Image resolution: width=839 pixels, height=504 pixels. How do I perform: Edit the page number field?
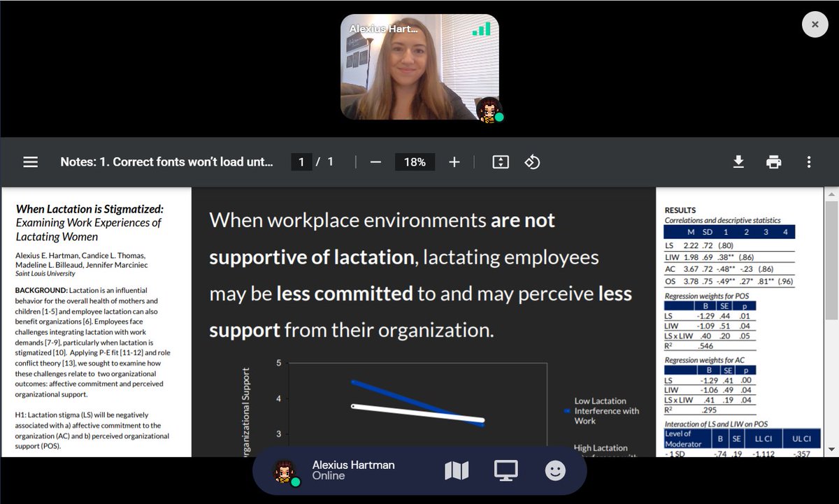point(301,162)
